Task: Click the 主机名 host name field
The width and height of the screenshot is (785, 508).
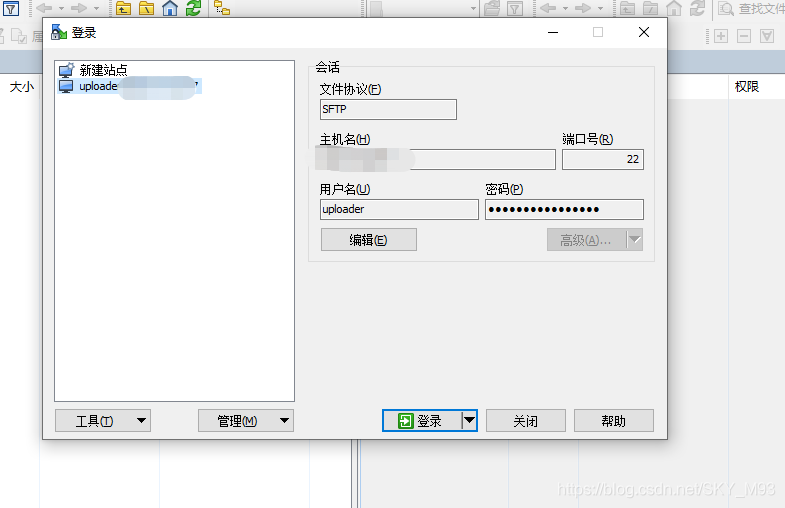Action: tap(438, 159)
